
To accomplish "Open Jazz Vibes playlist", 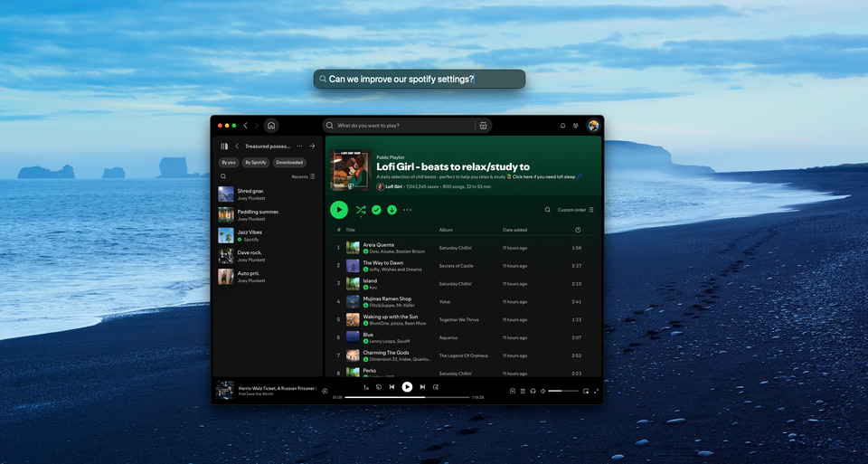I will [x=268, y=235].
